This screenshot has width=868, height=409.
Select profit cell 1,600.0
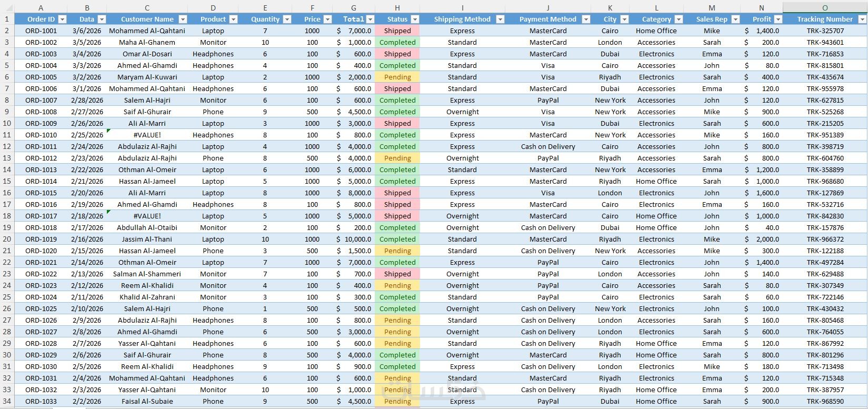coord(762,193)
